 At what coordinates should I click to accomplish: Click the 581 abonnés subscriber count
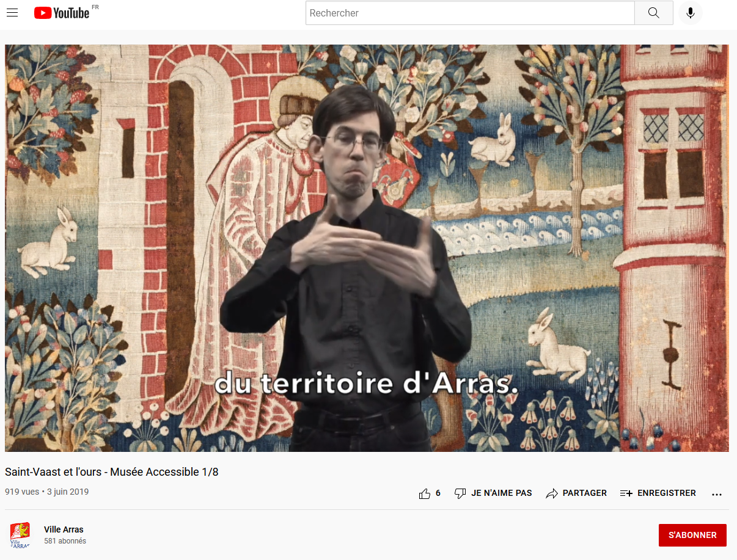(x=65, y=541)
